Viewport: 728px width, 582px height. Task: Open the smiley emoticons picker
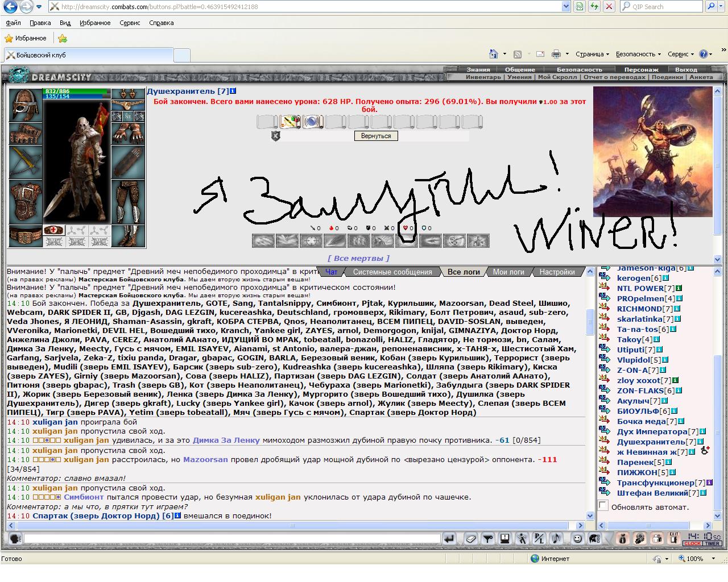point(577,538)
